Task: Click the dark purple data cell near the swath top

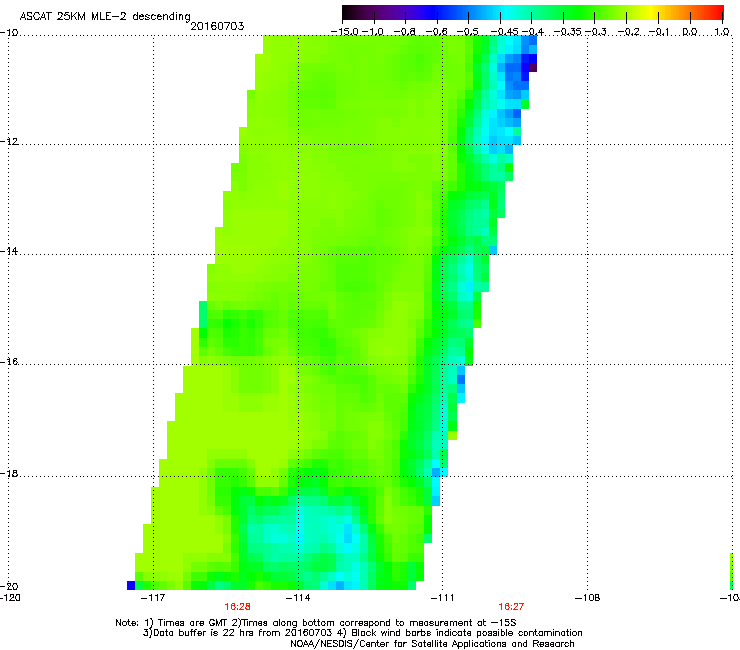Action: pos(533,68)
